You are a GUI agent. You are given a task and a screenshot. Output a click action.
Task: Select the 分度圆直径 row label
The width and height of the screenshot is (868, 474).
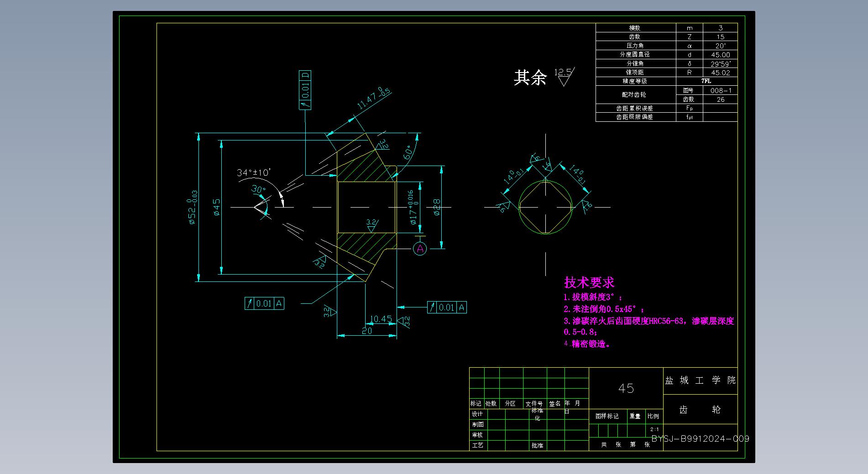pyautogui.click(x=635, y=54)
